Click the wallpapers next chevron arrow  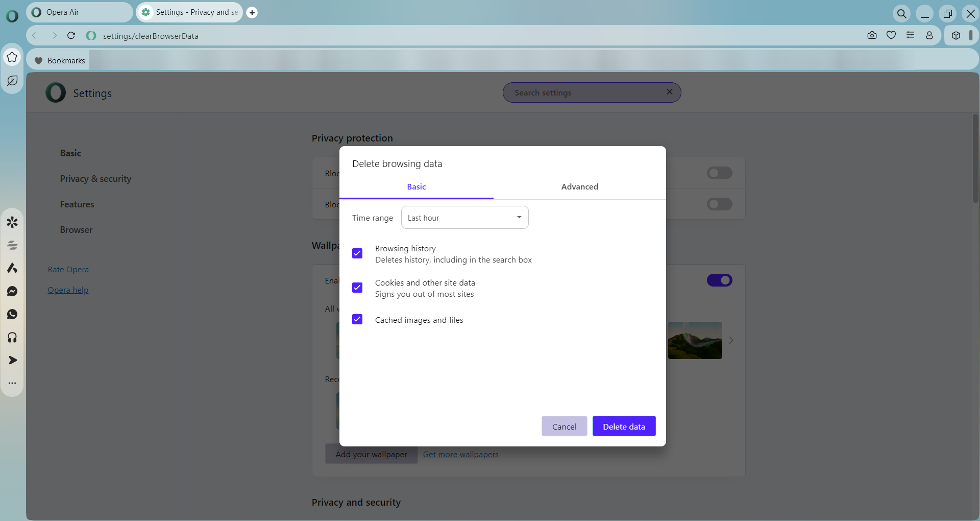click(x=731, y=340)
